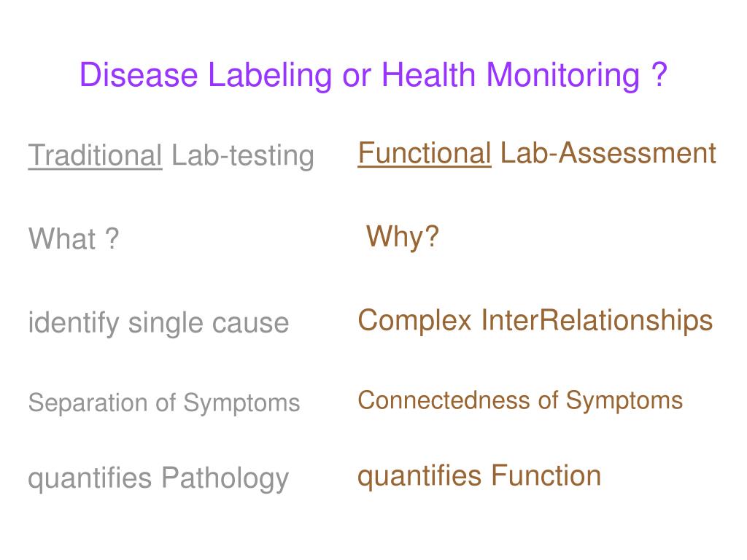Select the identify single cause line
The width and height of the screenshot is (747, 560).
158,323
